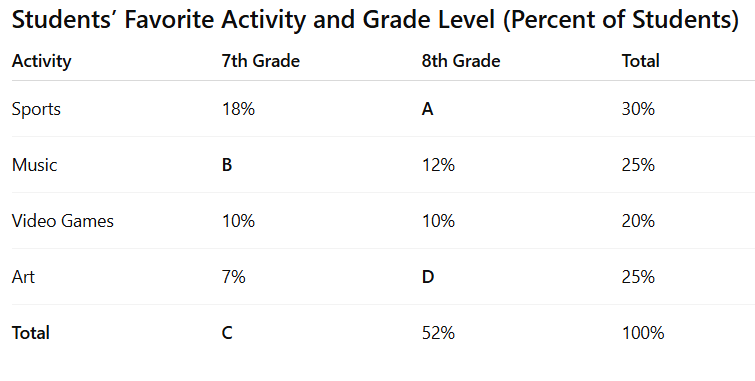Screen dimensions: 755x381
Task: Select the 52% cell in Total row
Action: click(438, 333)
